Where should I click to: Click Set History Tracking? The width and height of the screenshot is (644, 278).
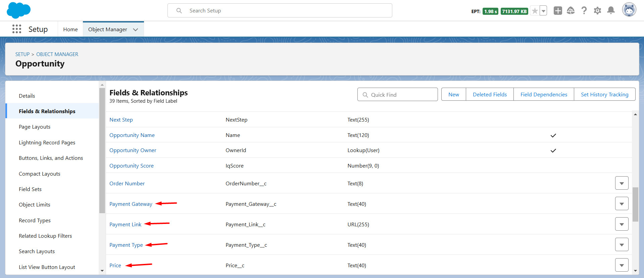pyautogui.click(x=605, y=94)
